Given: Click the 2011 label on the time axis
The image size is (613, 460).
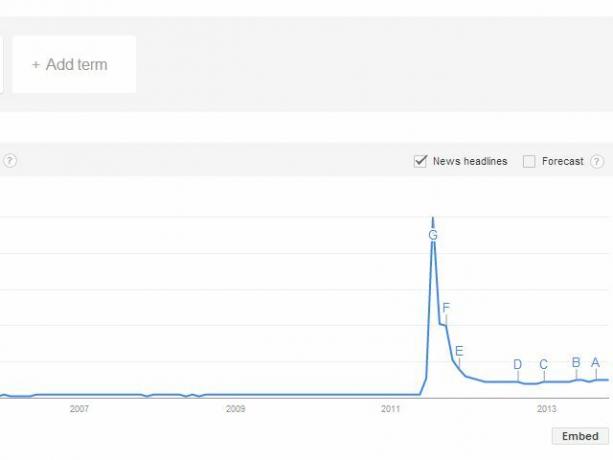Looking at the screenshot, I should tap(391, 409).
